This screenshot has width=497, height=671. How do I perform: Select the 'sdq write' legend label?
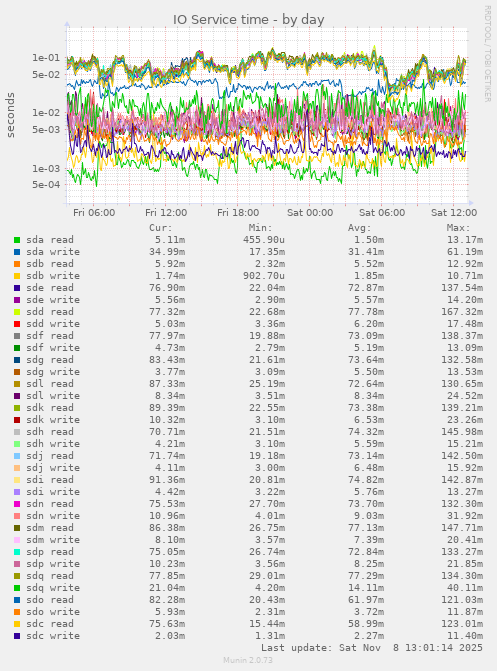53,588
